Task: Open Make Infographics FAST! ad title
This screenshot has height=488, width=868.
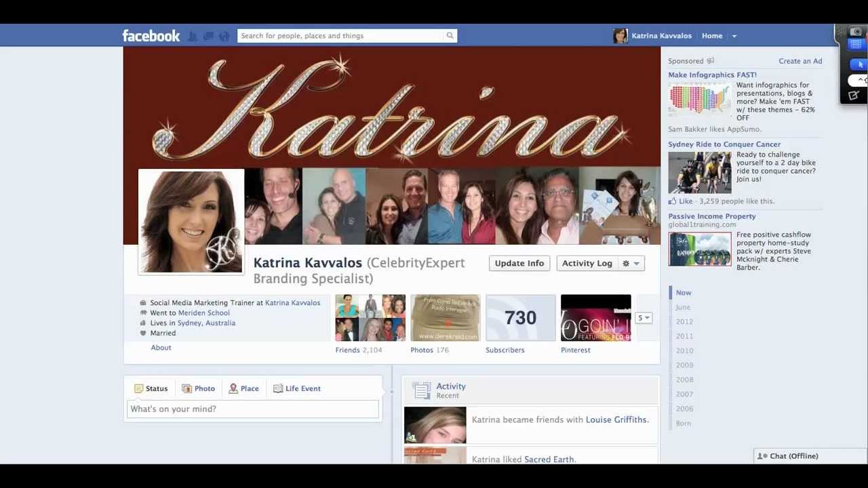Action: 712,75
